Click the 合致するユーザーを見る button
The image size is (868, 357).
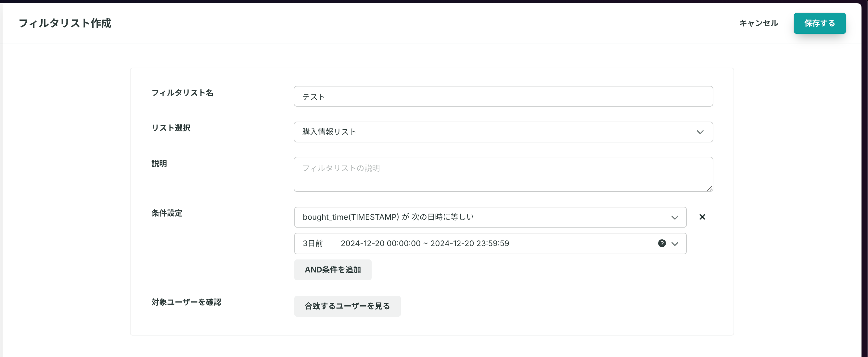(x=347, y=306)
